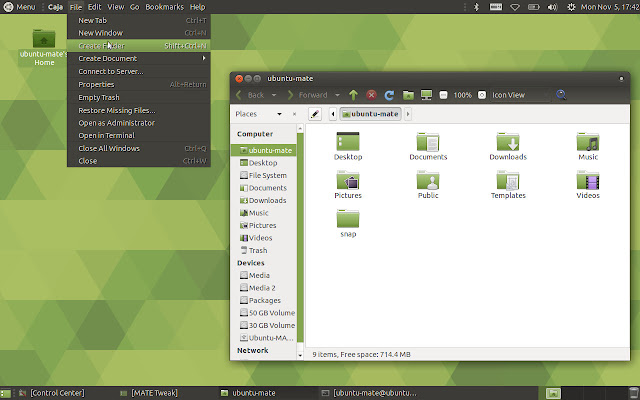Click the Forward navigation button
This screenshot has width=640, height=400.
pyautogui.click(x=308, y=95)
